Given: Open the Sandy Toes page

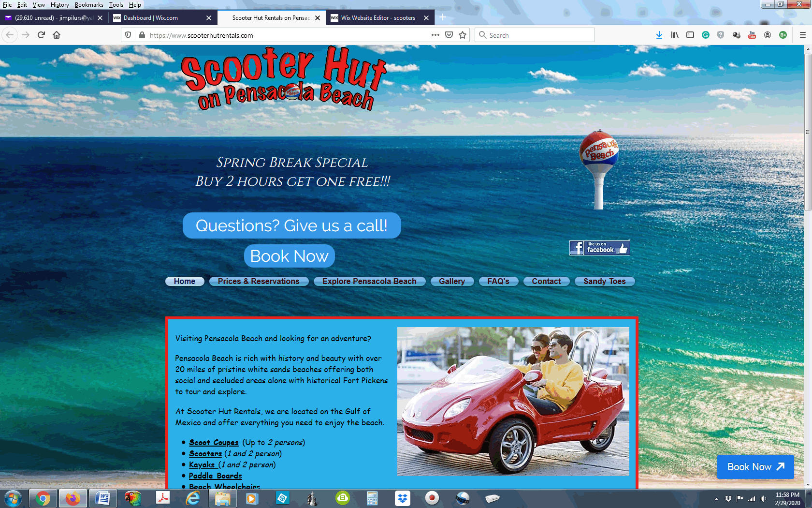Looking at the screenshot, I should click(x=605, y=281).
